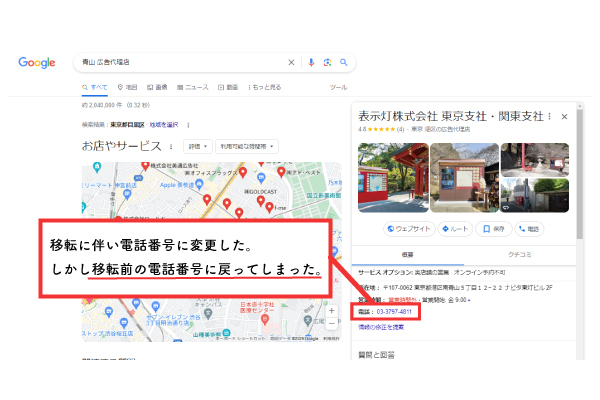Click the ルート directions button
600x400 pixels.
pos(455,229)
